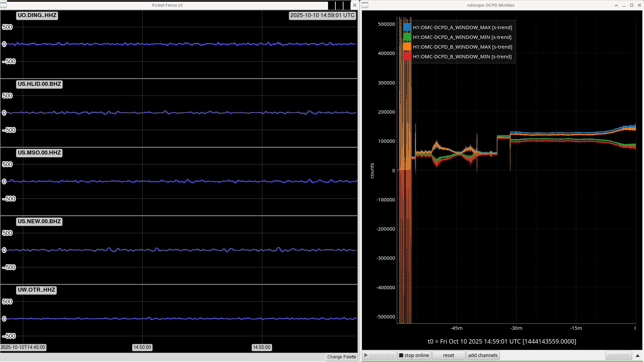Click the ndscope window menu icon
Viewport: 644px width, 362px height.
point(365,5)
